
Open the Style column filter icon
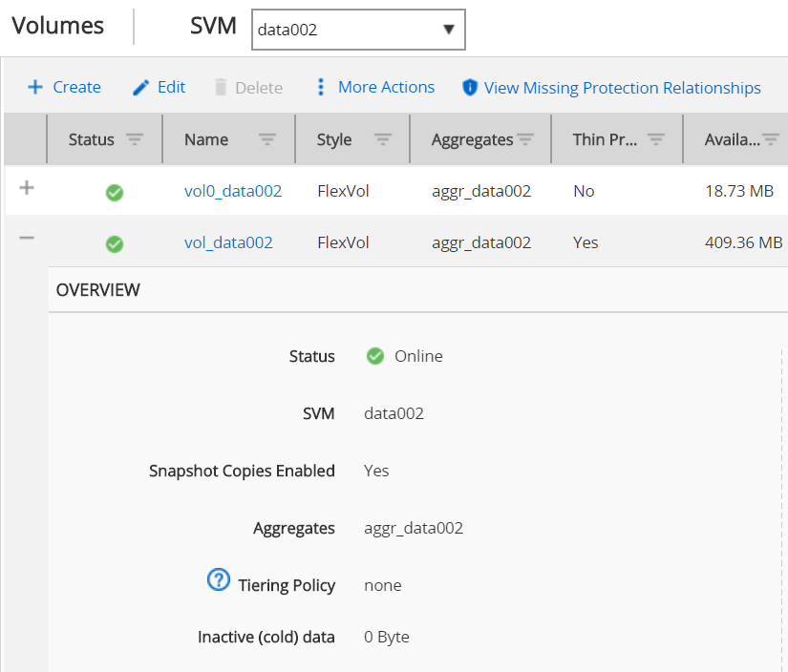383,140
